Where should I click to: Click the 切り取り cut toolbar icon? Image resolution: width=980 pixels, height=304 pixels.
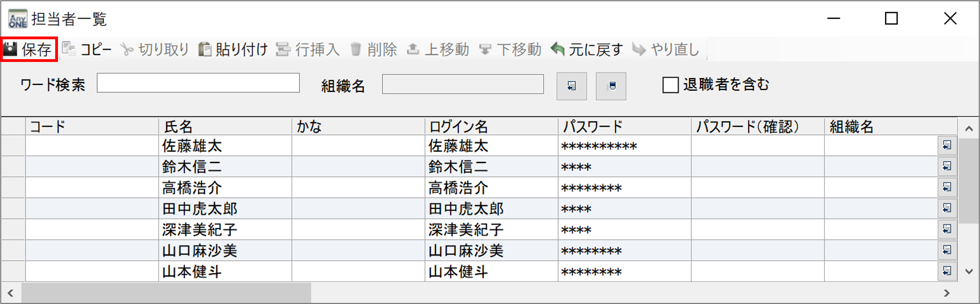click(x=127, y=50)
